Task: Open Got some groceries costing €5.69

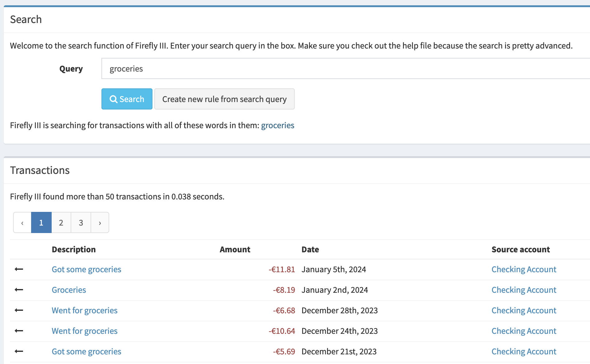Action: [x=86, y=352]
